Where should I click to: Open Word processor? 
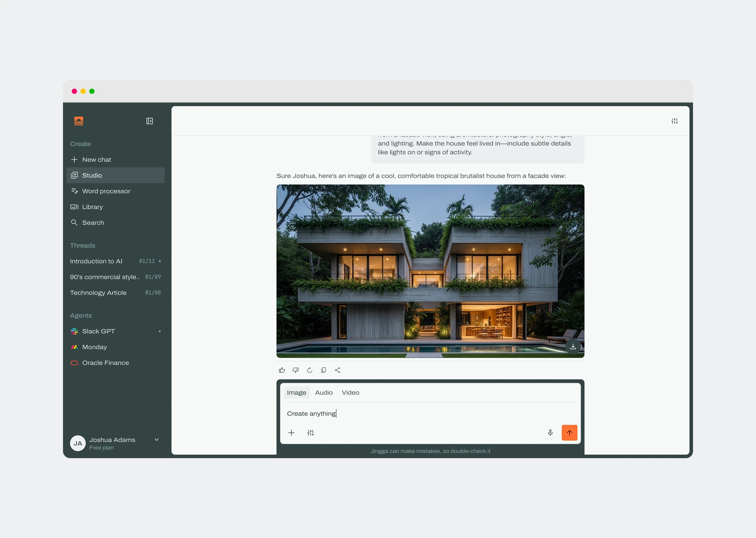pos(115,191)
